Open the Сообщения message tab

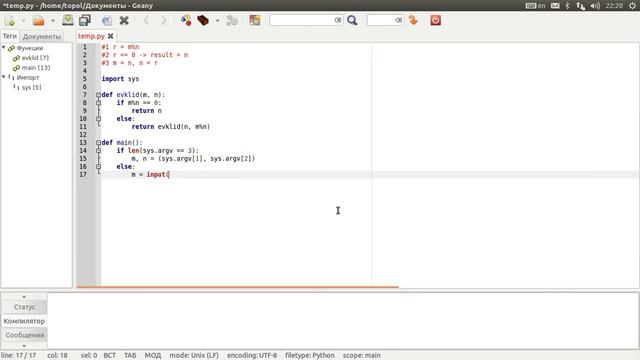24,335
